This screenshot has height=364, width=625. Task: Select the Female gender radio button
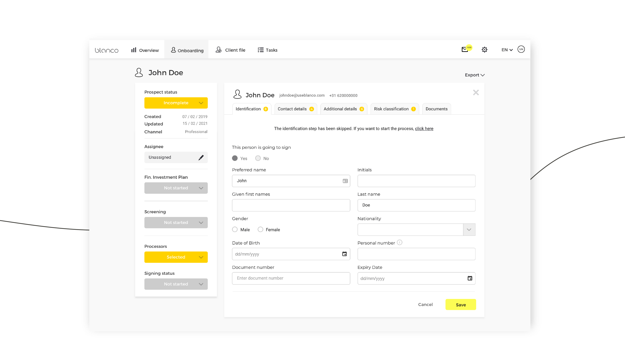260,229
